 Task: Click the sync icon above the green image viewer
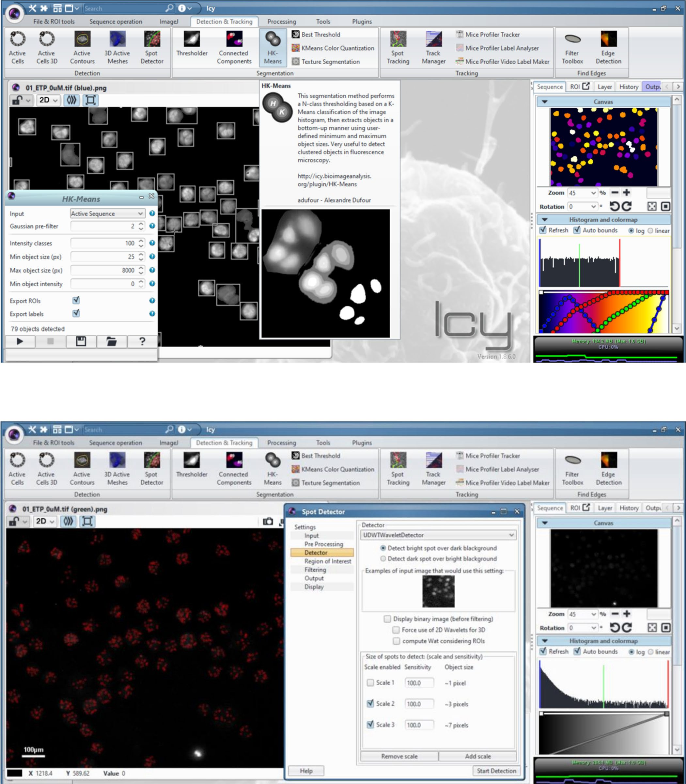coord(68,521)
